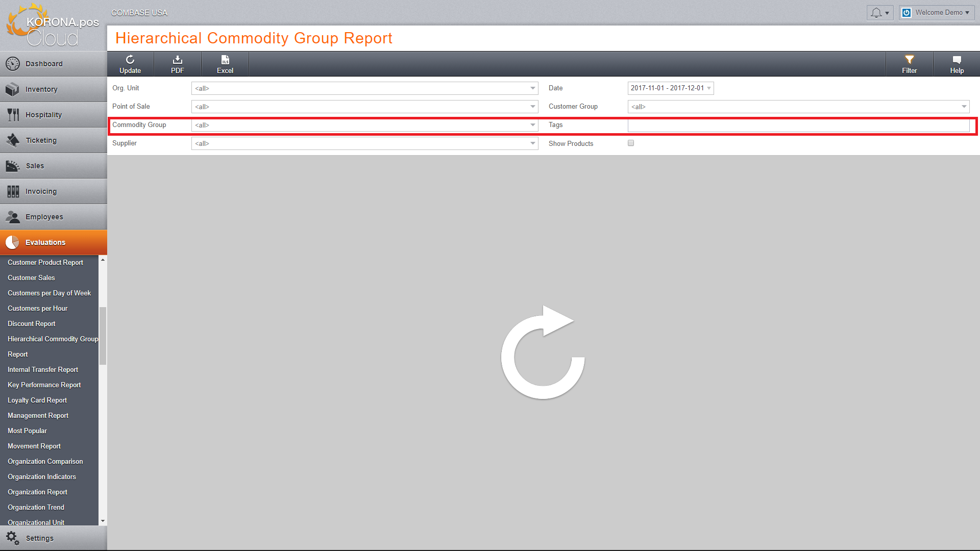Click the Tags input field

coord(798,125)
